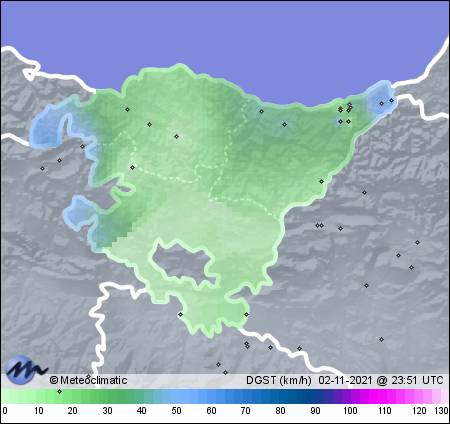Click the 0 value at scale start
Screen dimensions: 450x424
[x=5, y=410]
